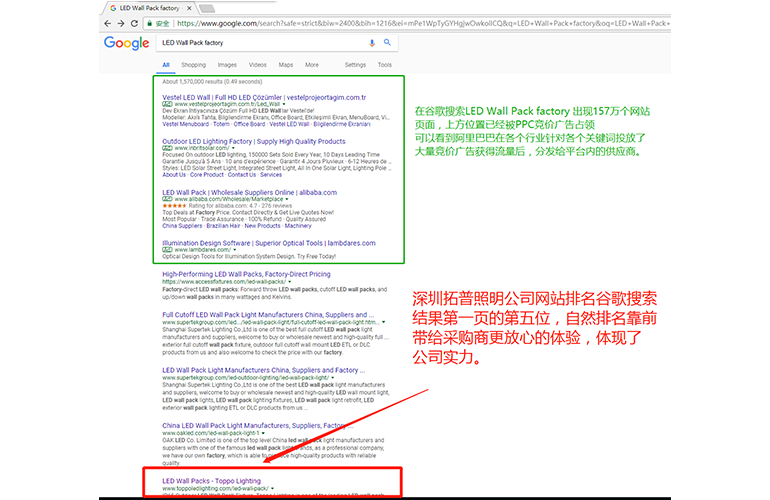Open Illumination Design Software lambdares.com ad
This screenshot has width=770, height=500.
(x=269, y=243)
